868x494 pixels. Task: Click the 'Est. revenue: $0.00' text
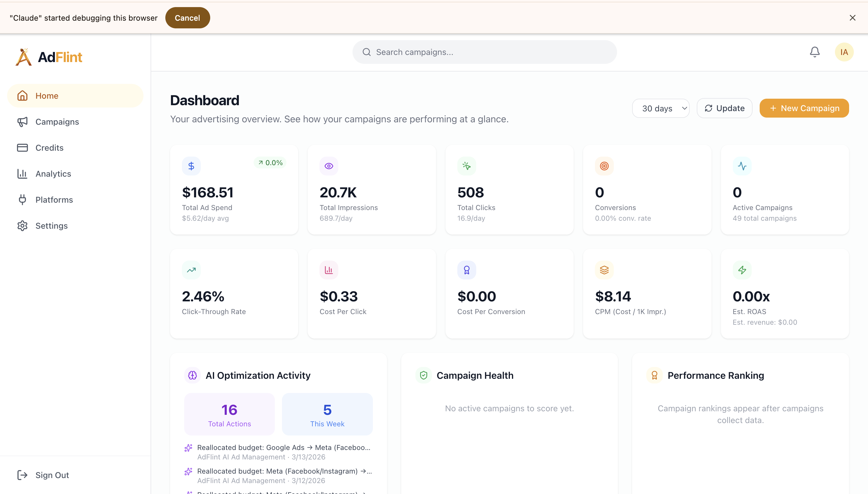[765, 322]
